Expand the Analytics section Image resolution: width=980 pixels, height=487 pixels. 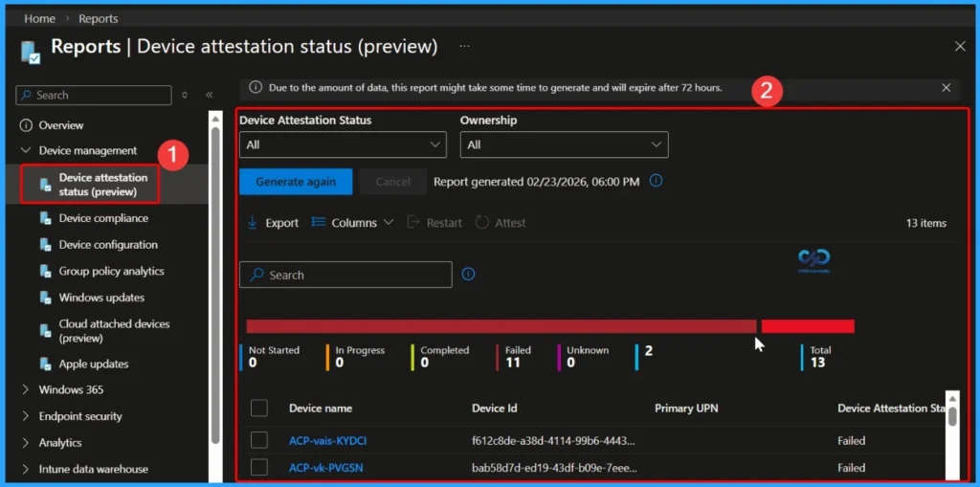pos(26,443)
